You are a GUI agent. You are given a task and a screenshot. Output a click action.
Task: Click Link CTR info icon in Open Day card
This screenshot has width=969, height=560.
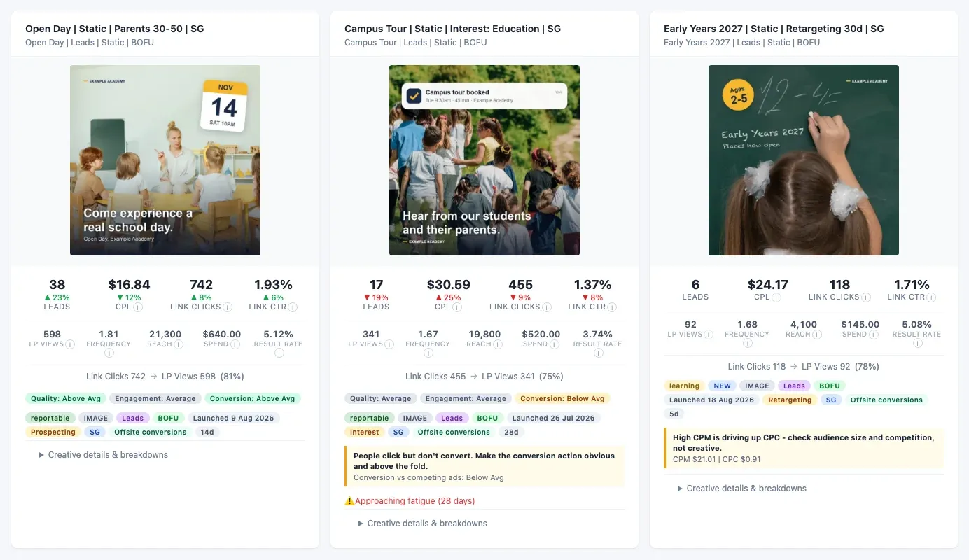[293, 307]
